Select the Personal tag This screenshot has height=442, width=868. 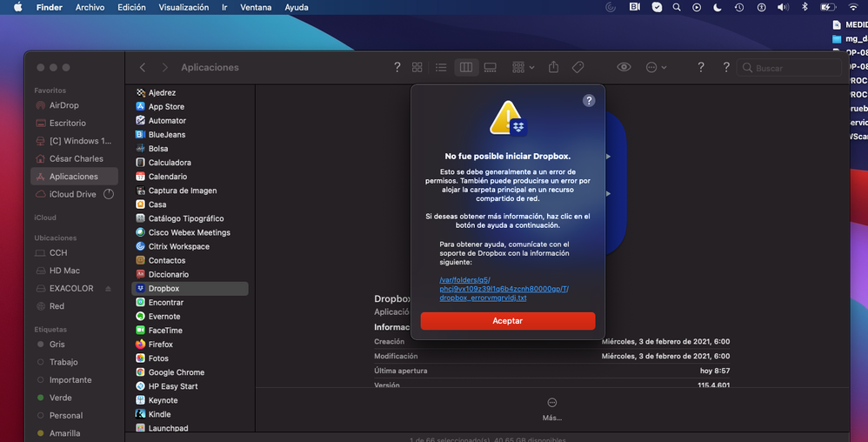(74, 415)
